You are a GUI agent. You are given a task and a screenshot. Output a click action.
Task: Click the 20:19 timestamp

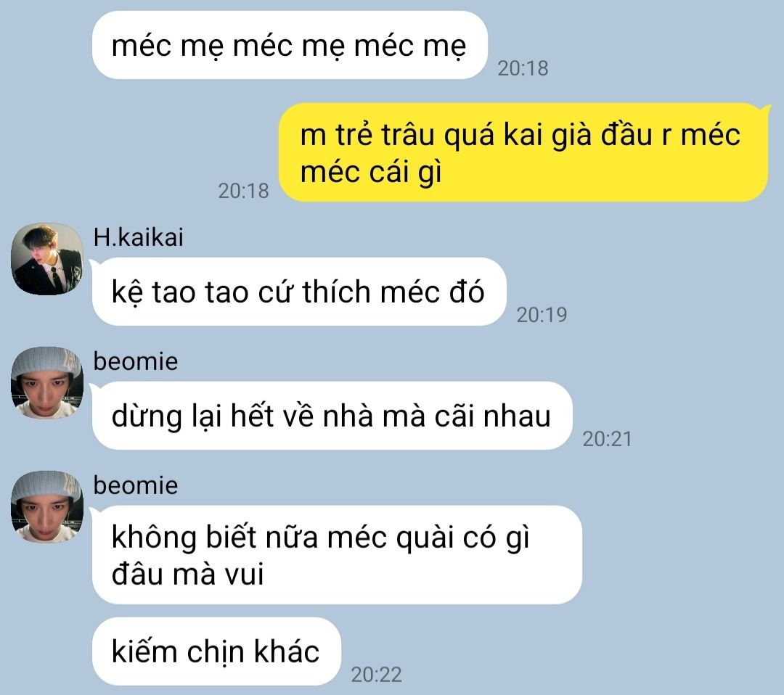(542, 315)
